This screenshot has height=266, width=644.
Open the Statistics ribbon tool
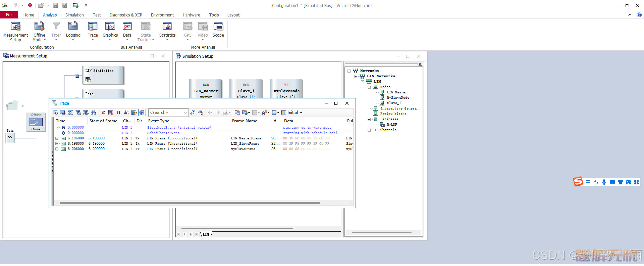click(167, 31)
